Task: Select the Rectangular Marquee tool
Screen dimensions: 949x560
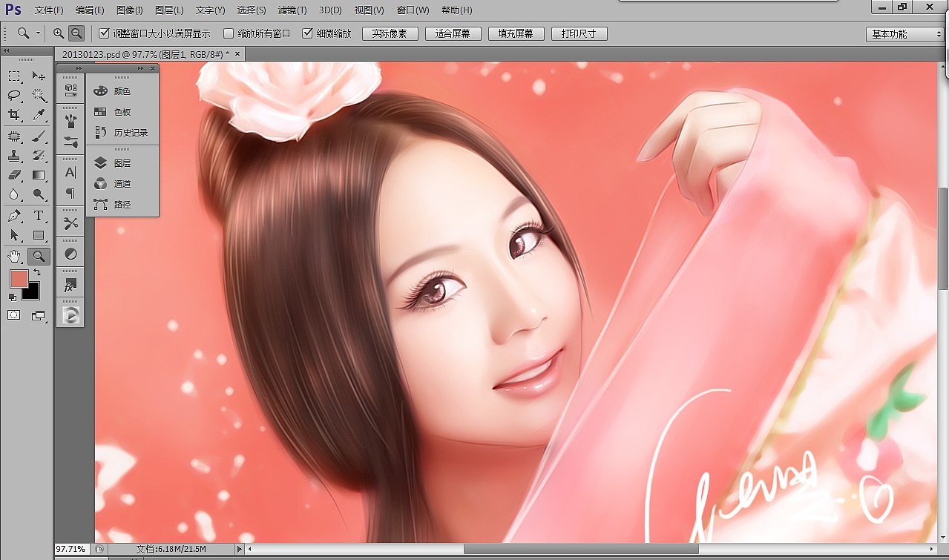Action: pos(14,76)
